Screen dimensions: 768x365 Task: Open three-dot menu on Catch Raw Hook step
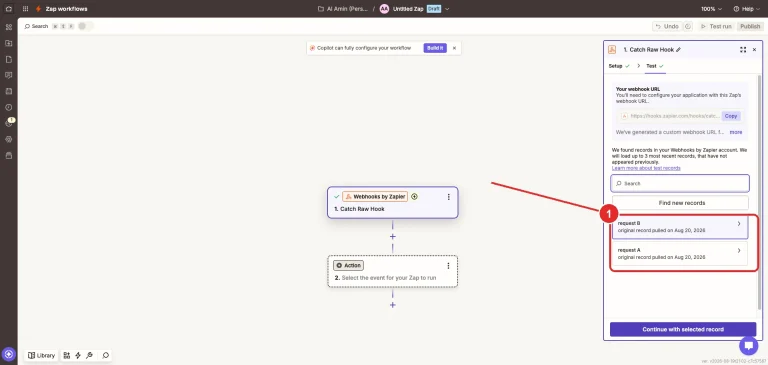pyautogui.click(x=449, y=197)
